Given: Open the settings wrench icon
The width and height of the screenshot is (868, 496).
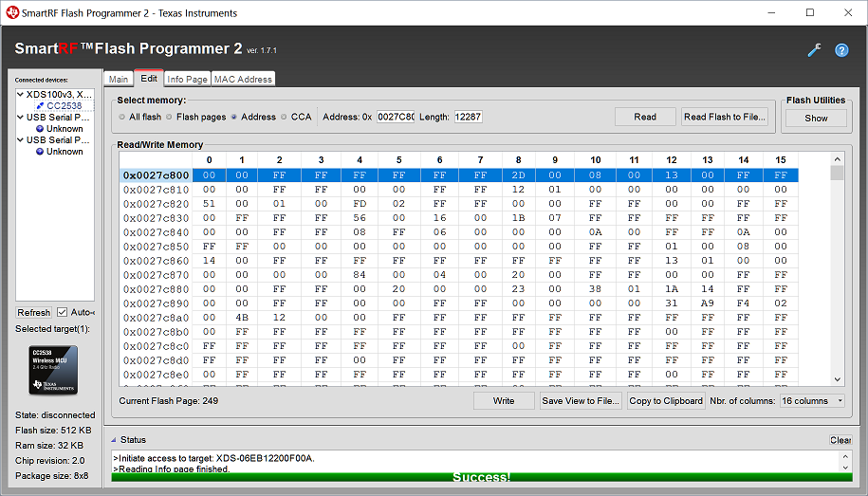Looking at the screenshot, I should (814, 50).
